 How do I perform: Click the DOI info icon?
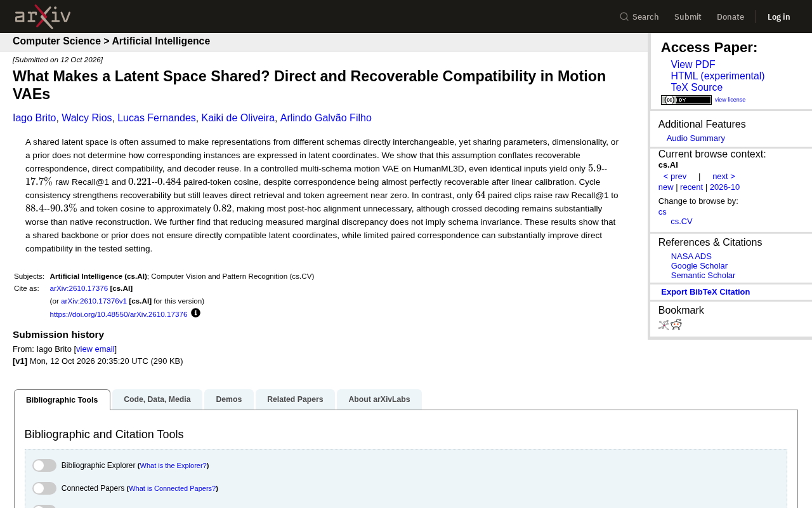[195, 313]
